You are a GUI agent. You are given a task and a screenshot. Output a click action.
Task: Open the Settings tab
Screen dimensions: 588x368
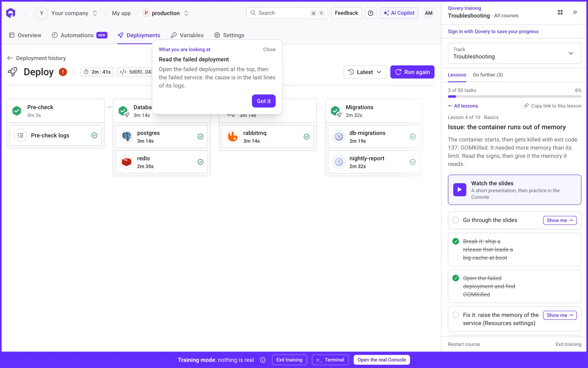(229, 35)
